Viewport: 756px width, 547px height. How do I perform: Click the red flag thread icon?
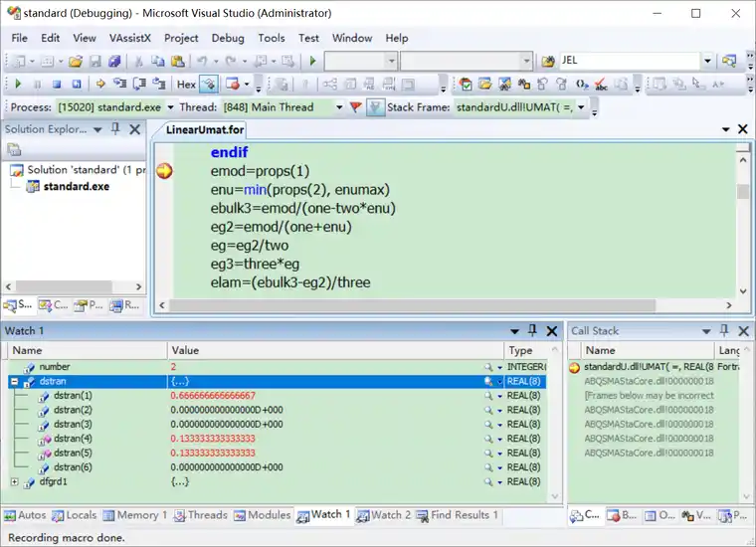[356, 107]
